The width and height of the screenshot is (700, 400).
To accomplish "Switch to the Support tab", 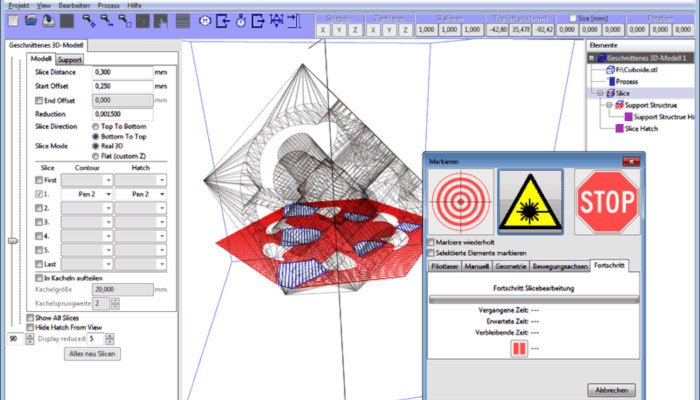I will (70, 59).
